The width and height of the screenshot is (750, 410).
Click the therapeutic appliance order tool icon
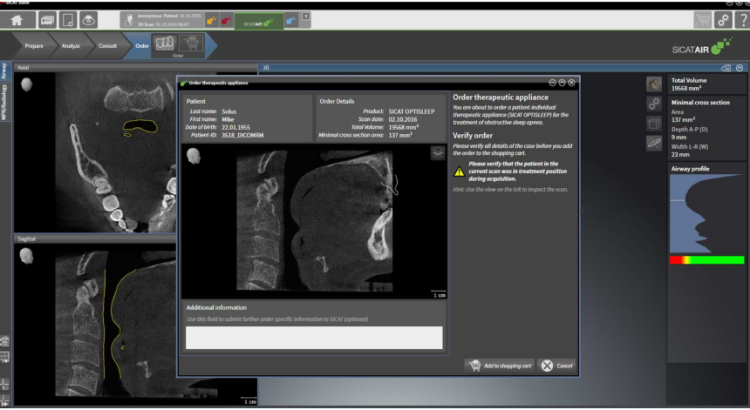165,43
